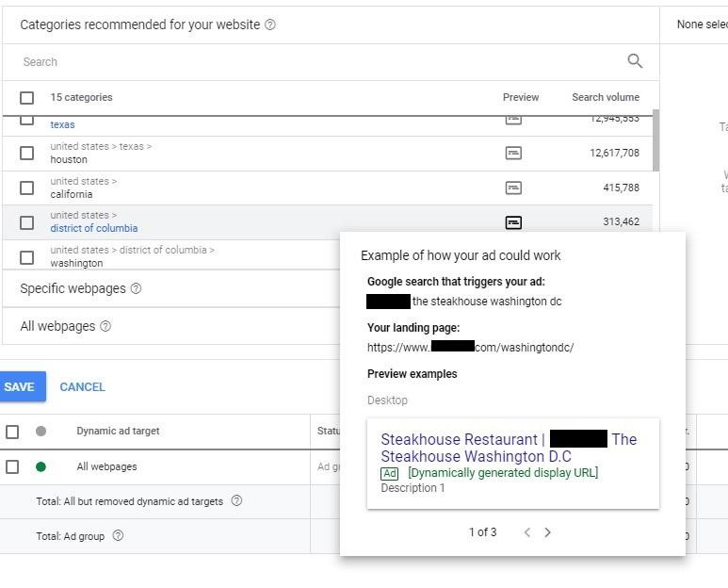Expand the All webpages section
Image resolution: width=728 pixels, height=588 pixels.
click(171, 326)
